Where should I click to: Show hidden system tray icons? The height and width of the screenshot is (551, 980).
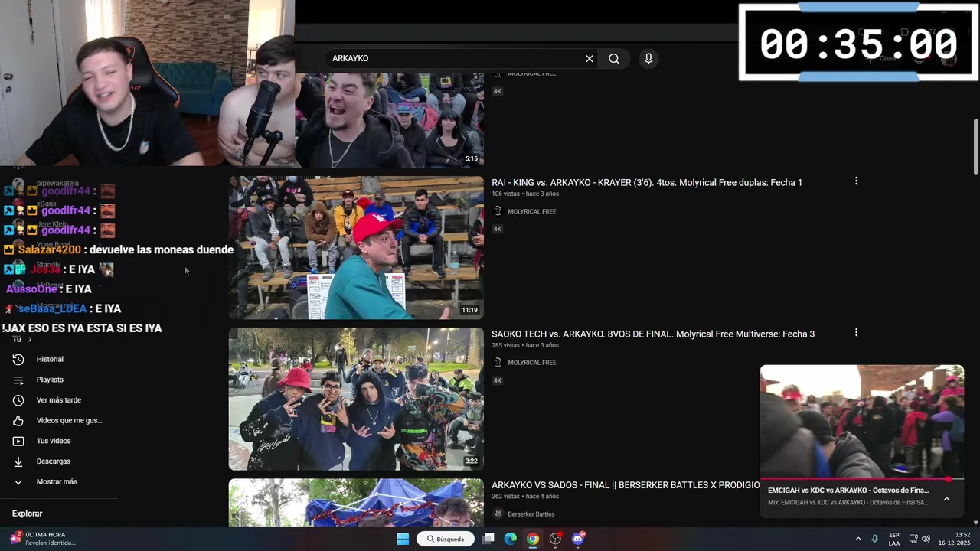(x=858, y=539)
